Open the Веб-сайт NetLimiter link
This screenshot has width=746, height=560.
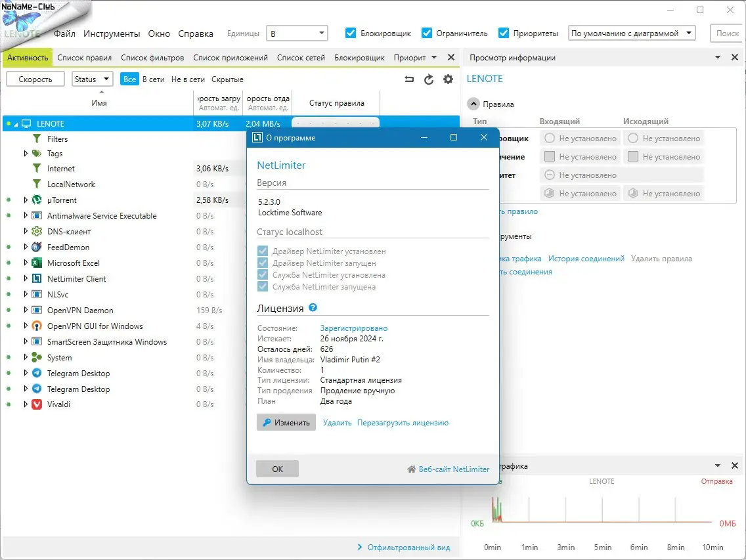(x=448, y=469)
